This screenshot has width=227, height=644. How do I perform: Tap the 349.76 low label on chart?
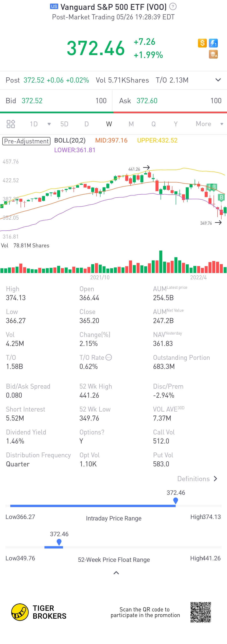pos(206,223)
